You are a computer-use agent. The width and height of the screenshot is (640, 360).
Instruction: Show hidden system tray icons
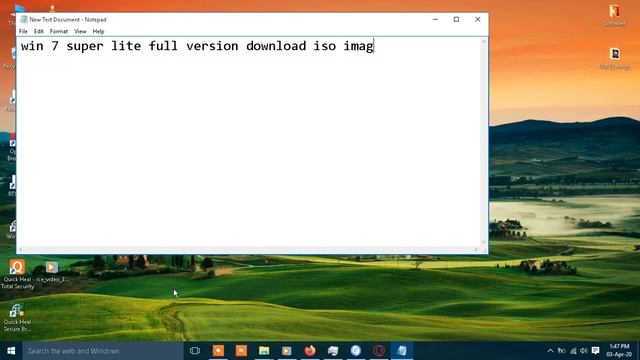tap(550, 351)
